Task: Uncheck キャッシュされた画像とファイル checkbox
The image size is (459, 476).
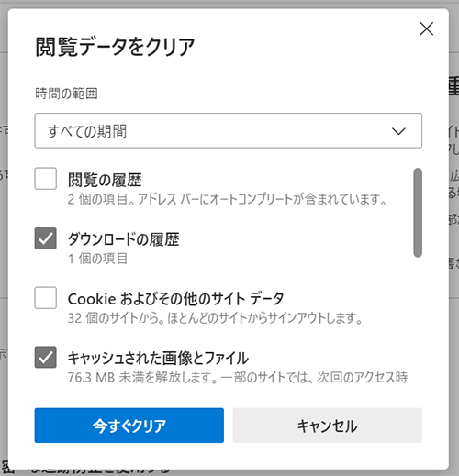Action: 46,357
